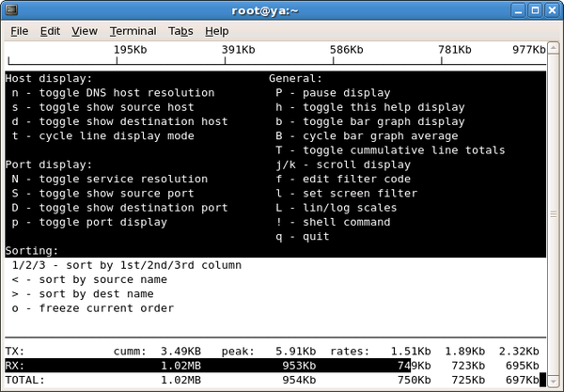
Task: Click 'D - toggle show destination port' line
Action: pos(119,208)
